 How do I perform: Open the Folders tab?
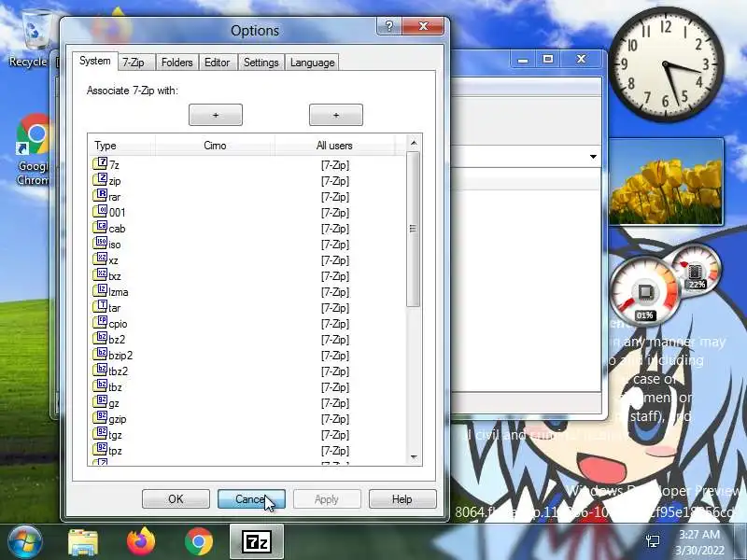pyautogui.click(x=176, y=63)
